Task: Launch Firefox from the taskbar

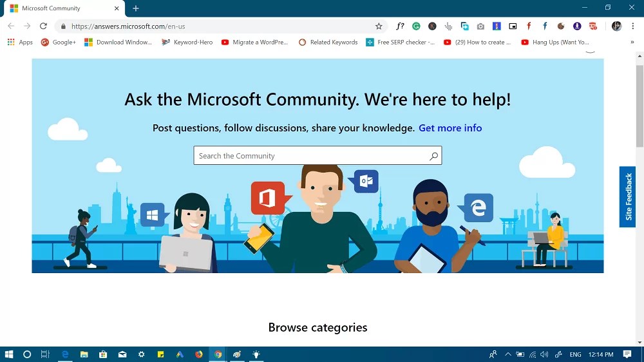Action: (199, 354)
